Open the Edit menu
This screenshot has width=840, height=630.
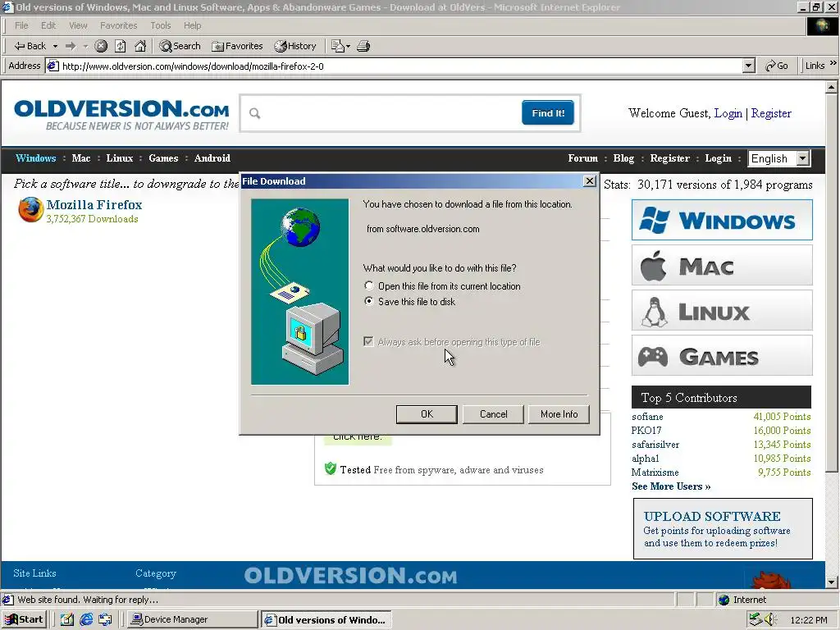(48, 25)
